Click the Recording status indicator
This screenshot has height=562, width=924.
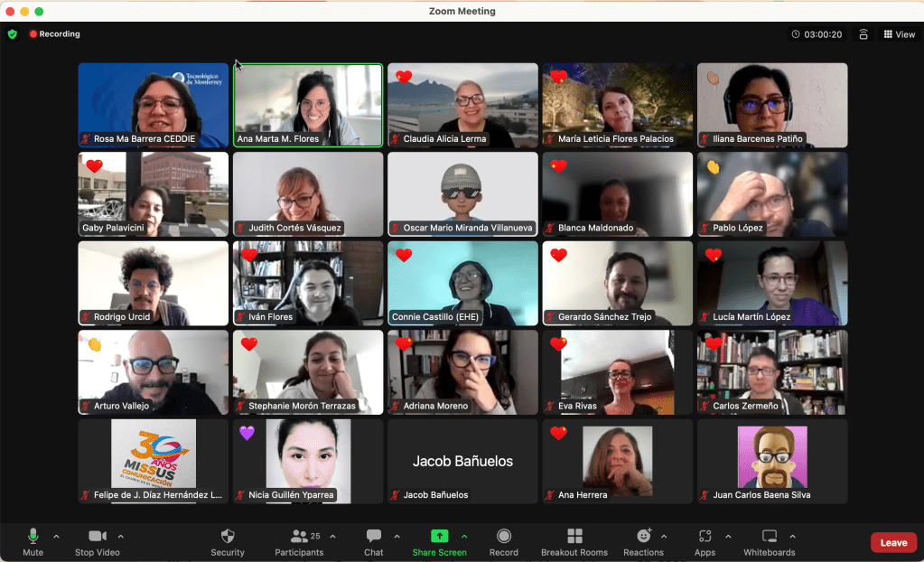54,34
